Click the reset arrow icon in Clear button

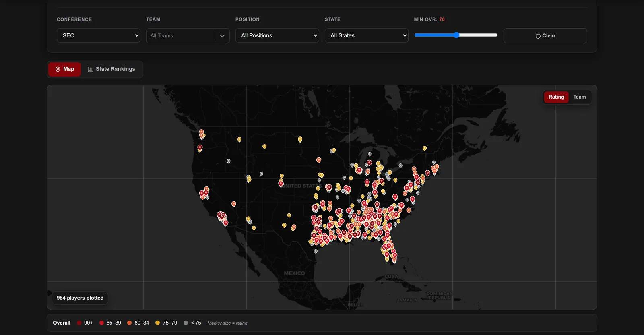click(x=538, y=36)
